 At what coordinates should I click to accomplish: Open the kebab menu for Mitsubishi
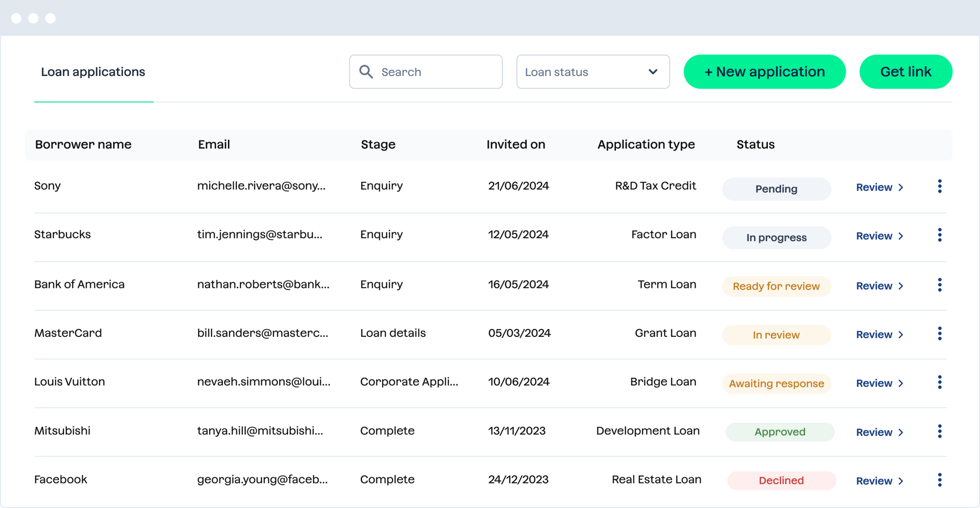[x=939, y=432]
